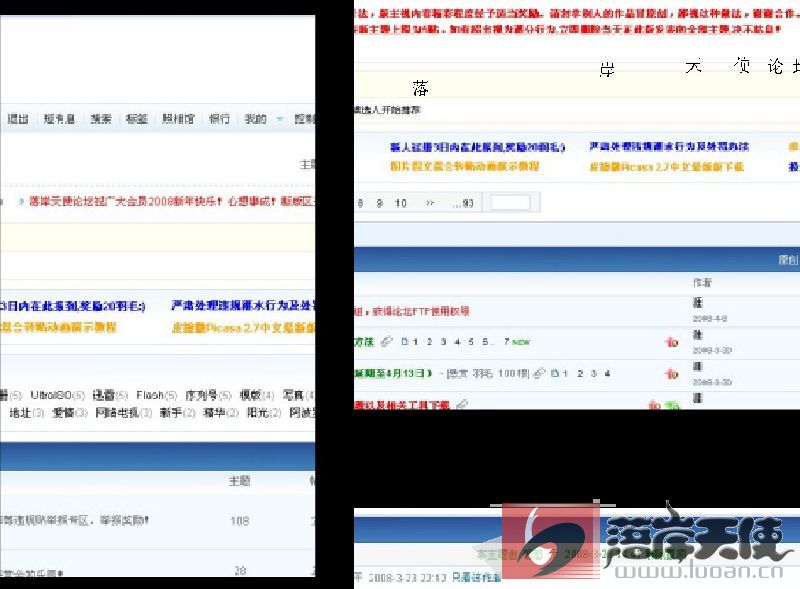The width and height of the screenshot is (800, 589).
Task: Click the paperclip icon after 相关工具下载
Action: (462, 405)
